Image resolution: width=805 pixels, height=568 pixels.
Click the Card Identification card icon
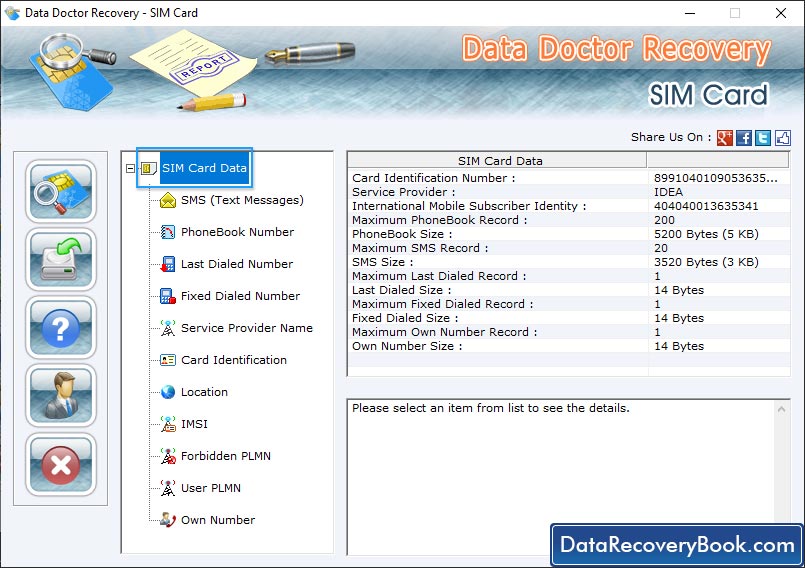coord(168,360)
